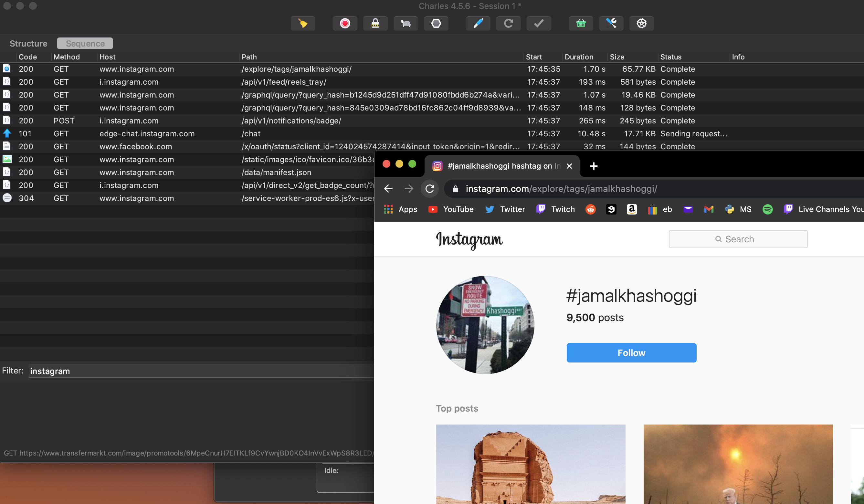
Task: Select the graphql query_hash=845e0309 request row
Action: pyautogui.click(x=432, y=108)
